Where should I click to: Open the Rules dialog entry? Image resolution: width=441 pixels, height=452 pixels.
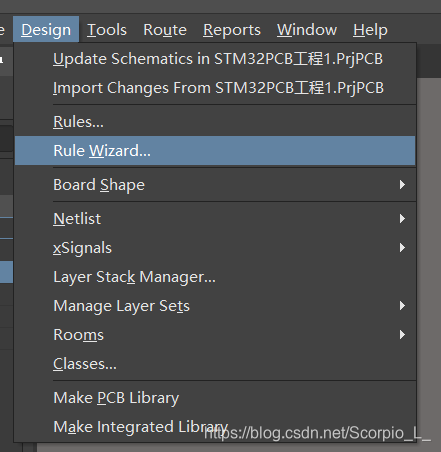(215, 122)
